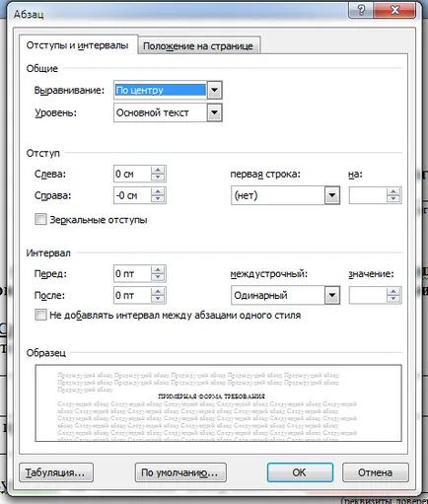428x504 pixels.
Task: Decrease the Слева indent value
Action: click(158, 178)
